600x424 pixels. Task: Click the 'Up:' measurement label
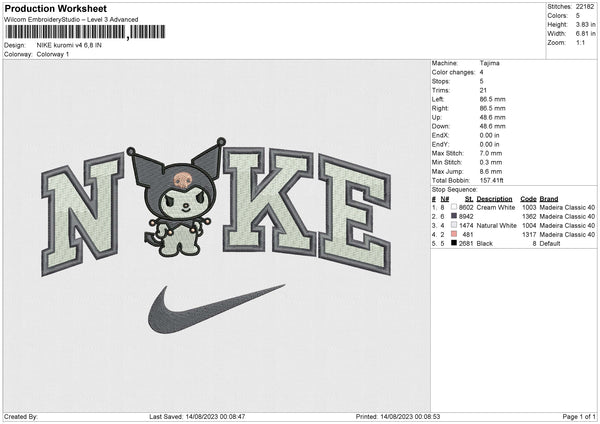click(437, 117)
